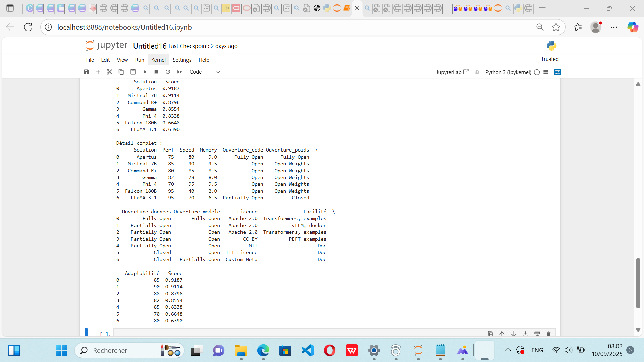Select the Python 3 (ipykernel) kernel button

pyautogui.click(x=508, y=72)
